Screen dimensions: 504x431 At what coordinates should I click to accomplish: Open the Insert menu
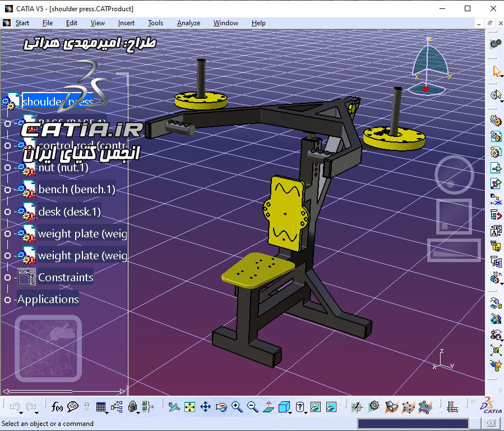click(126, 23)
